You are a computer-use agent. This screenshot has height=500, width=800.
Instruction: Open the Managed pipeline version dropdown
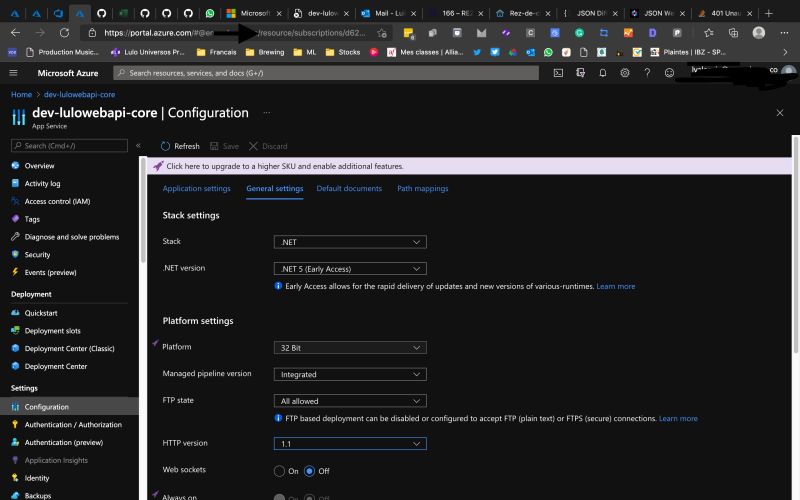[350, 374]
